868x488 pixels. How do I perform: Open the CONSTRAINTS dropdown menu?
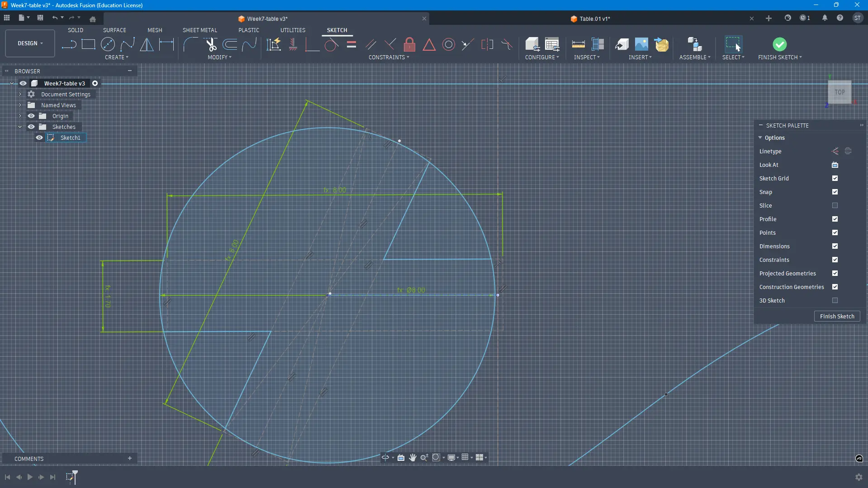click(389, 57)
